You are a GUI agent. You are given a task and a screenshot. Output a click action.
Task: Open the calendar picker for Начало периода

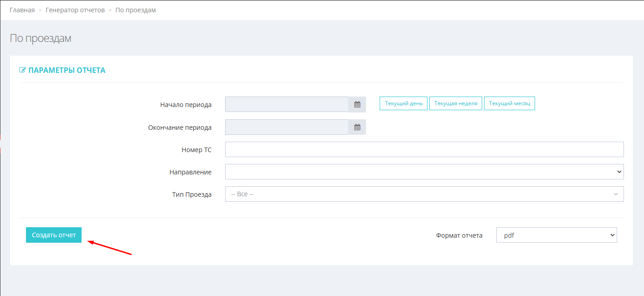357,104
